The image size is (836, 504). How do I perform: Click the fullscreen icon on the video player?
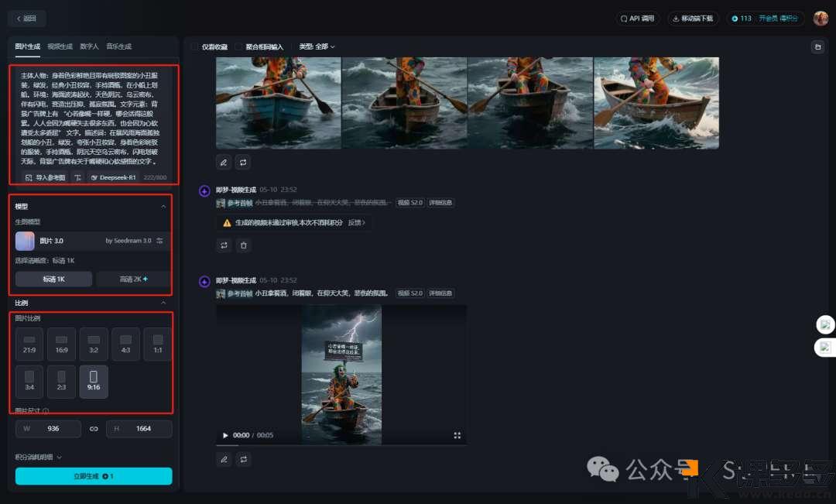[457, 436]
